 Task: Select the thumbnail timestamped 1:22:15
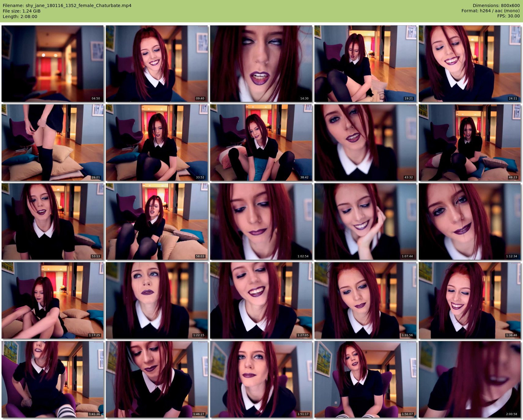coord(157,300)
